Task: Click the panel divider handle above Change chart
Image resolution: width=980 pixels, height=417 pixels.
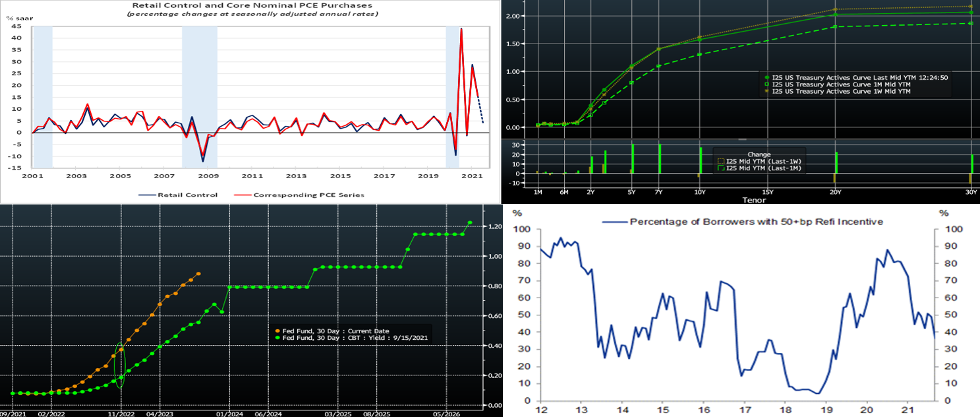Action: [741, 139]
